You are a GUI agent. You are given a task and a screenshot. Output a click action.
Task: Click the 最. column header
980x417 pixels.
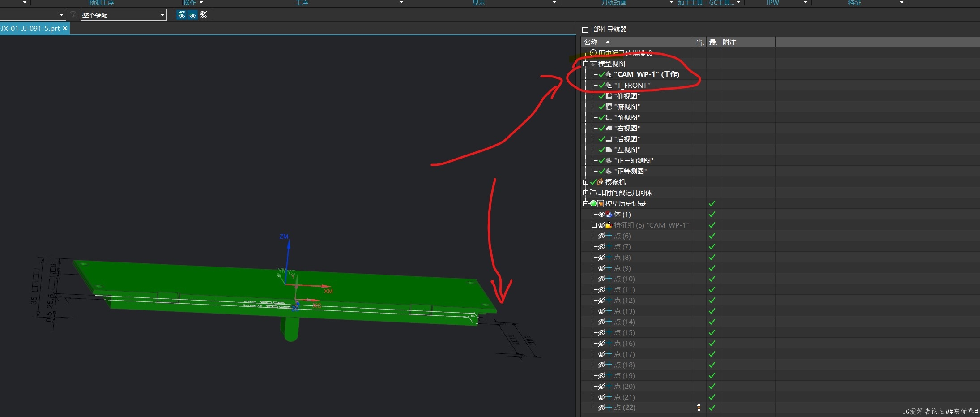(713, 42)
